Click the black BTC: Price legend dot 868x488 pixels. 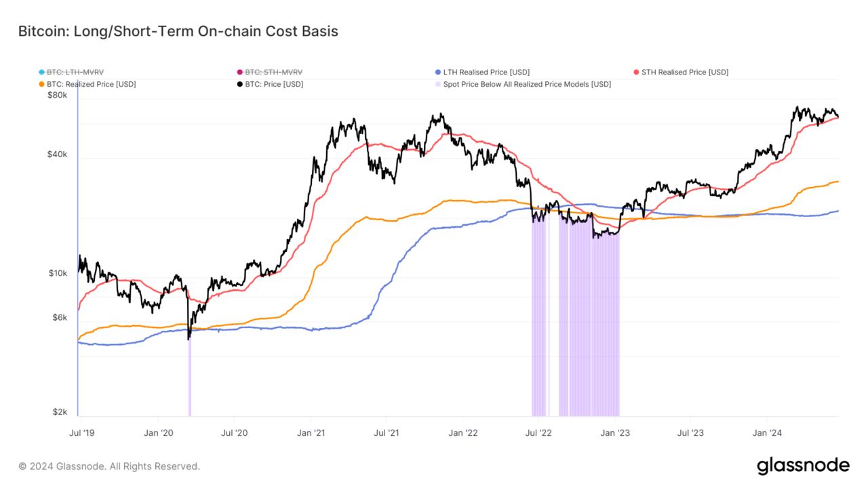(x=240, y=85)
